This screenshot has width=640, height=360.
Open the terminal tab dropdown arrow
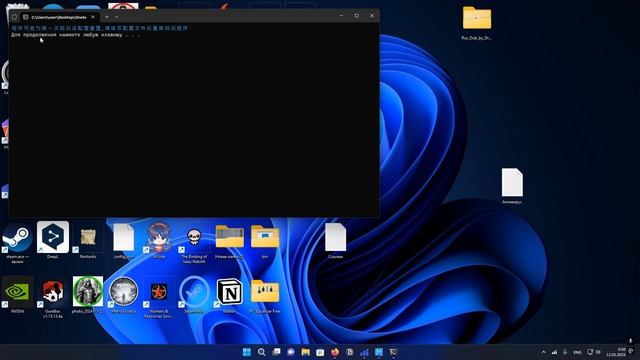pyautogui.click(x=117, y=17)
